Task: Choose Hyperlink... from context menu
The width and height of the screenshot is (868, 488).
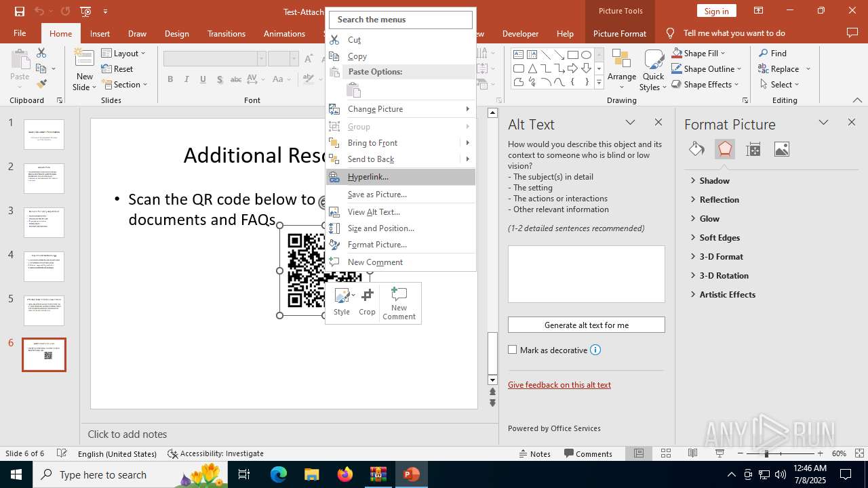Action: tap(401, 177)
